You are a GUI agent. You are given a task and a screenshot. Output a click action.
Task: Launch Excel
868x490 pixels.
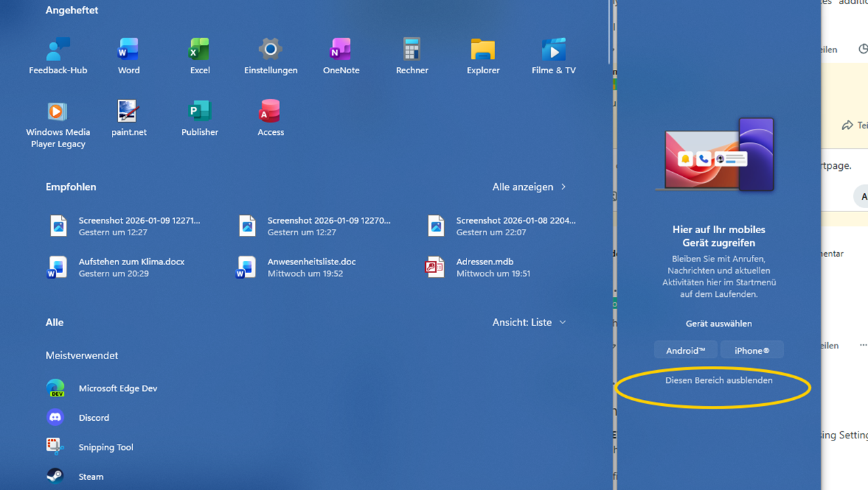point(199,56)
